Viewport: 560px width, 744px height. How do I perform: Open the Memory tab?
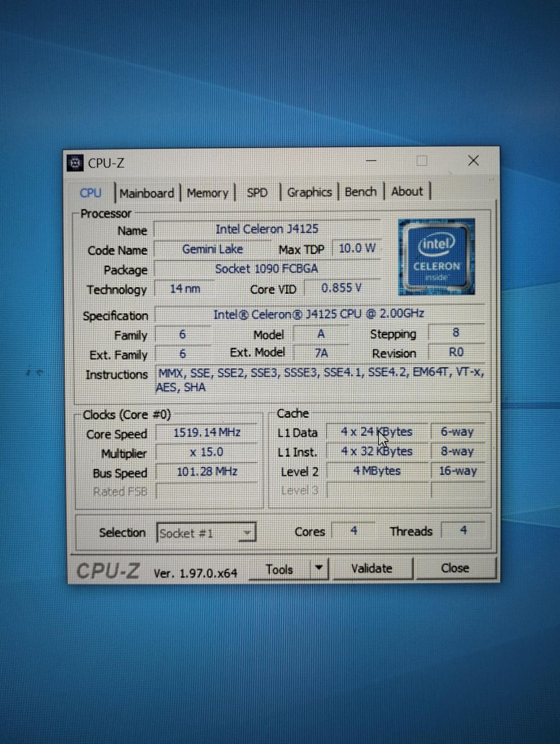click(x=208, y=193)
